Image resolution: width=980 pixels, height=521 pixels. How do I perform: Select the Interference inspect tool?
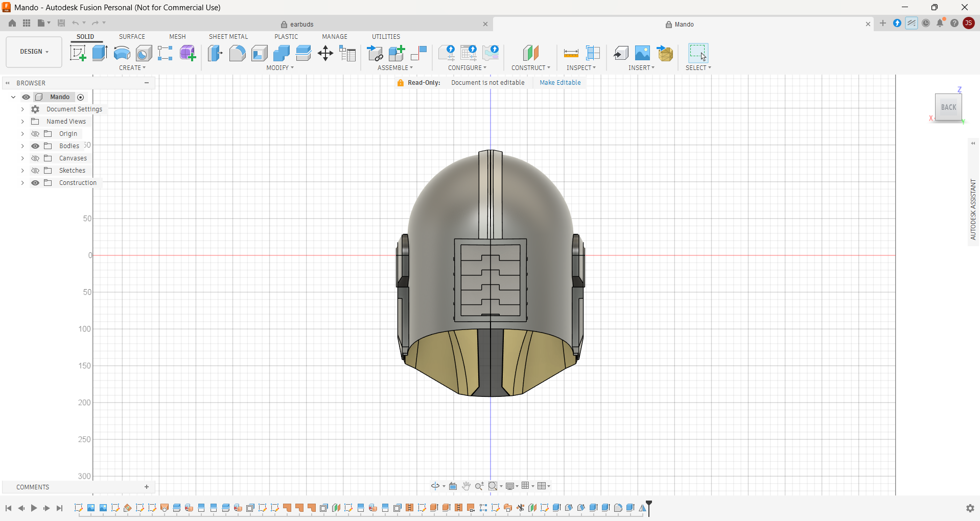tap(593, 53)
